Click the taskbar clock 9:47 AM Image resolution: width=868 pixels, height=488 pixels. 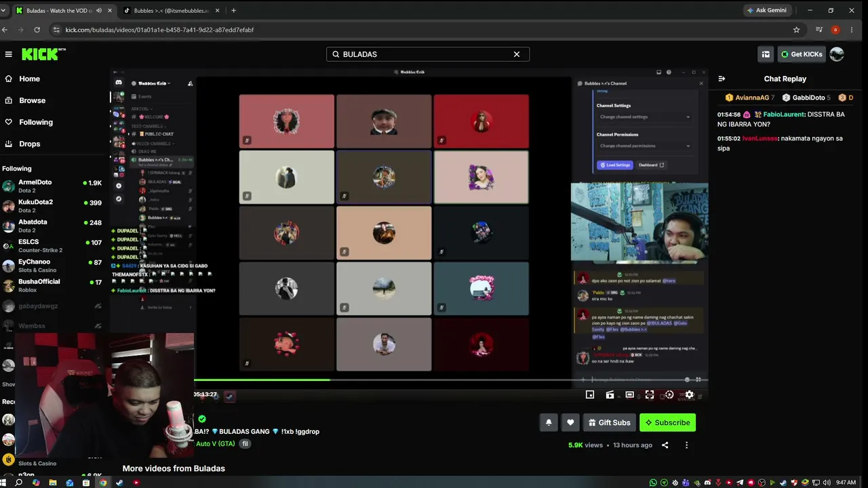846,483
